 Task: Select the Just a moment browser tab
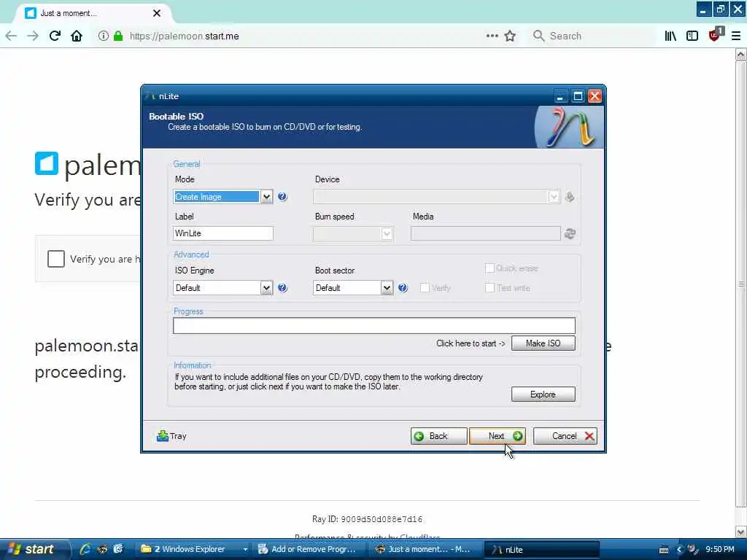coord(93,13)
